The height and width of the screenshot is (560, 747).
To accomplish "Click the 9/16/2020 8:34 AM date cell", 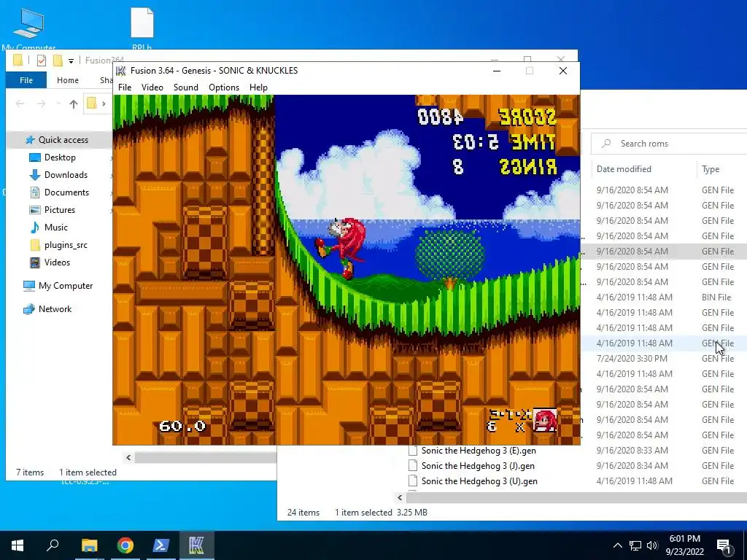I will tap(632, 466).
